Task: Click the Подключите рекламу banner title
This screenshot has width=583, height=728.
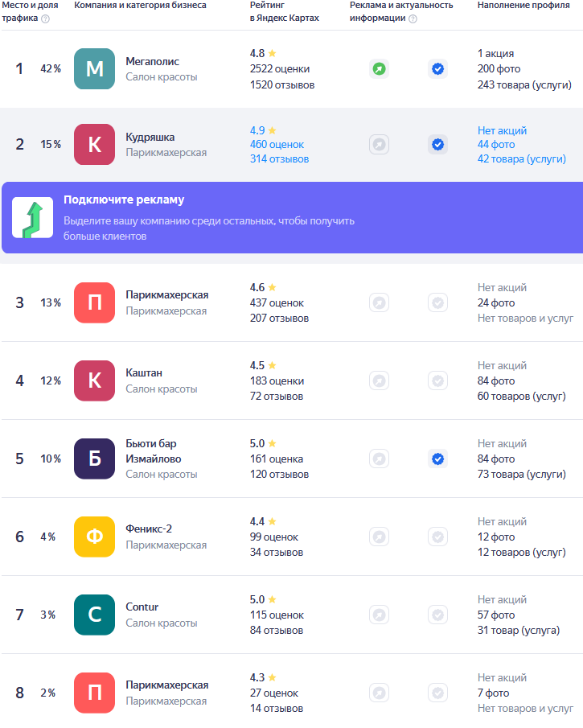Action: 124,199
